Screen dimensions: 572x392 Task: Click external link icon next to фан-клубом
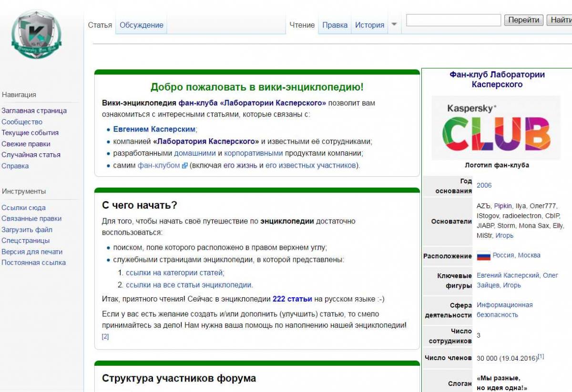point(184,166)
